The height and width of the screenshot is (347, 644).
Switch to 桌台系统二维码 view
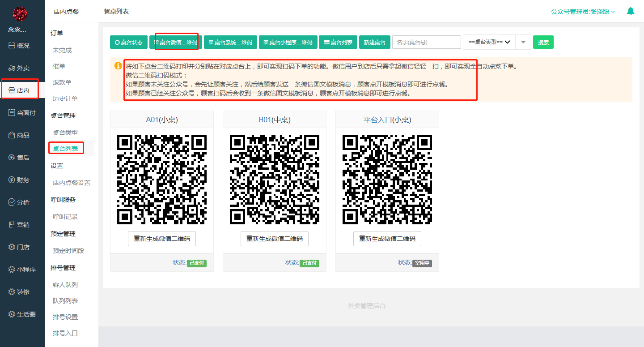[x=230, y=42]
